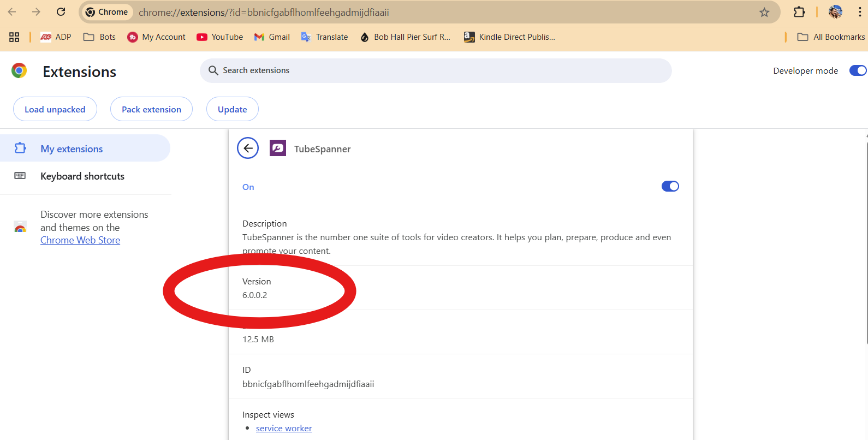This screenshot has height=440, width=868.
Task: Open Gmail bookmark
Action: [x=272, y=37]
